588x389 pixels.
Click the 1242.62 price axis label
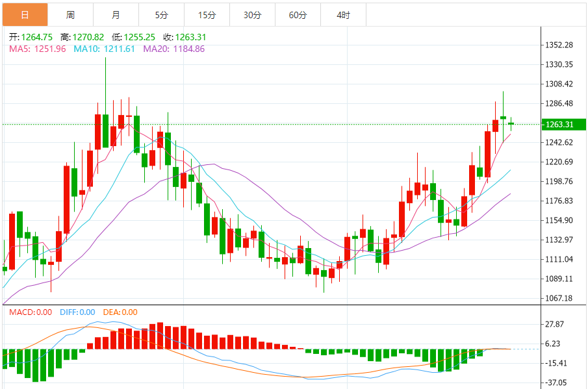click(559, 142)
